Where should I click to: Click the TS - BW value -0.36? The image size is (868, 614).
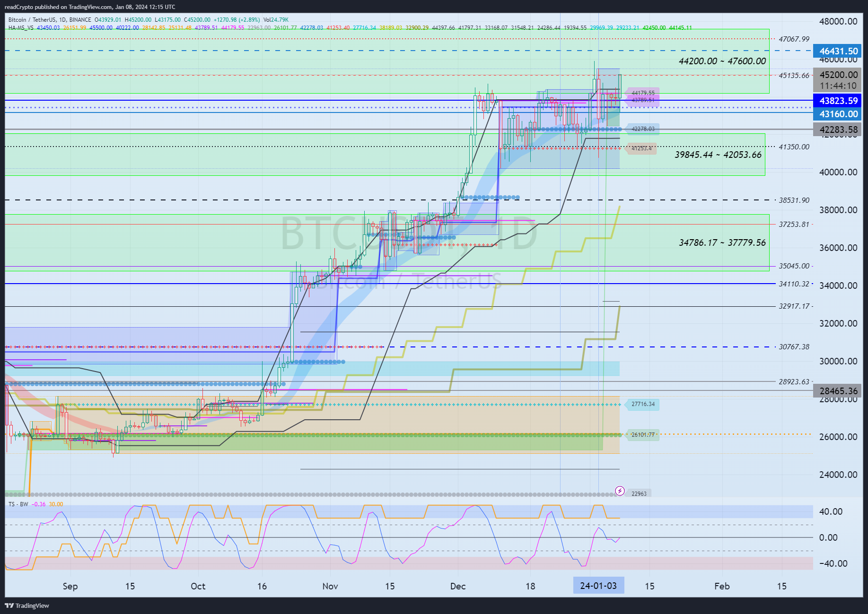(x=39, y=504)
